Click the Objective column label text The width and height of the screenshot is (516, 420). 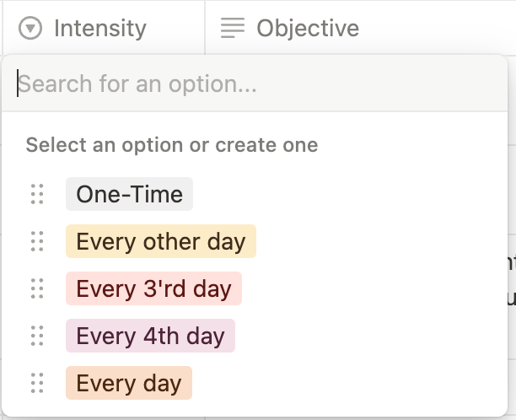click(308, 29)
